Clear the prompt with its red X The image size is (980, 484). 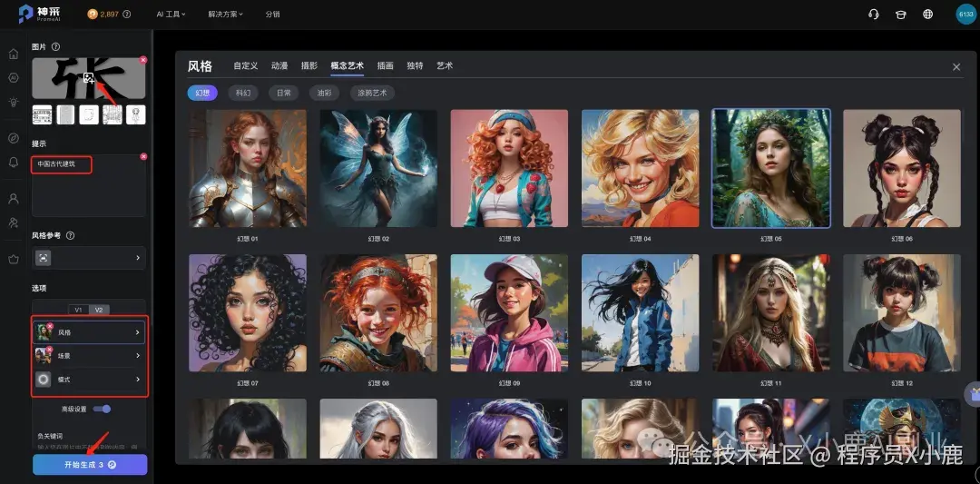click(143, 156)
